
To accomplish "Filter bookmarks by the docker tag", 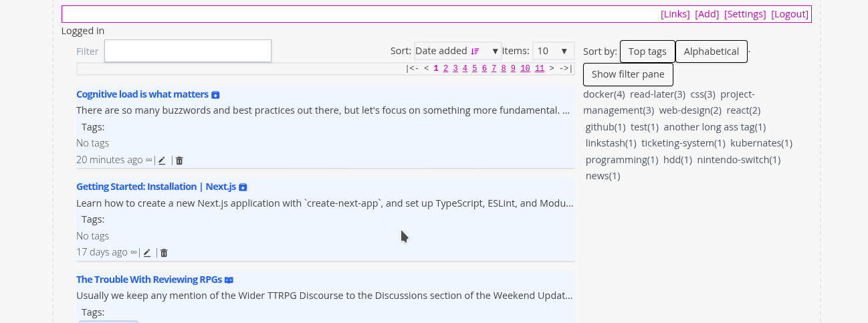I will tap(603, 94).
